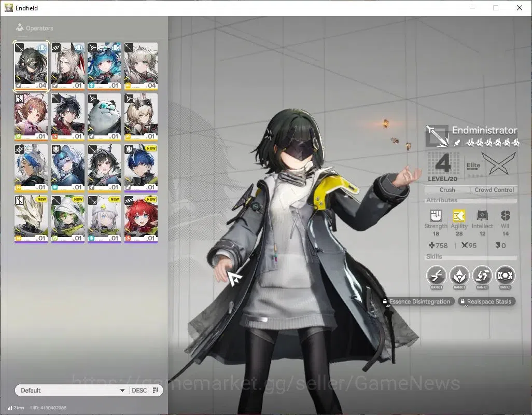
Task: Click the 21ms latency indicator
Action: click(16, 408)
